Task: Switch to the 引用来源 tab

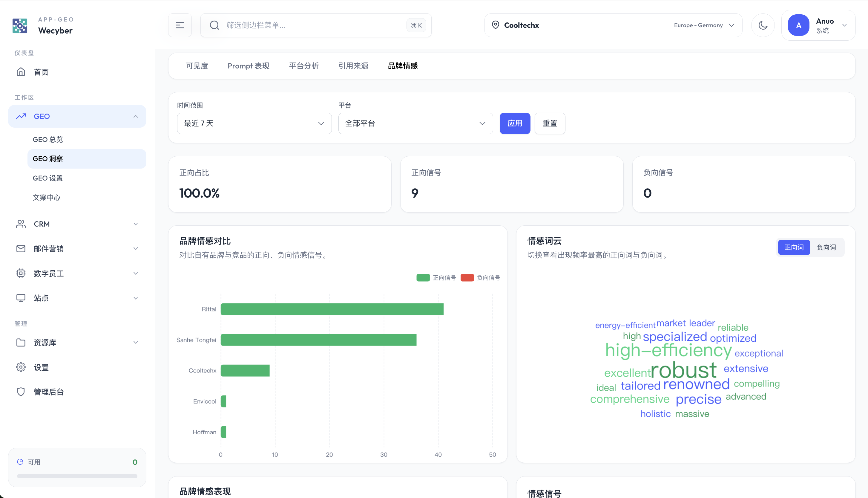Action: coord(353,66)
